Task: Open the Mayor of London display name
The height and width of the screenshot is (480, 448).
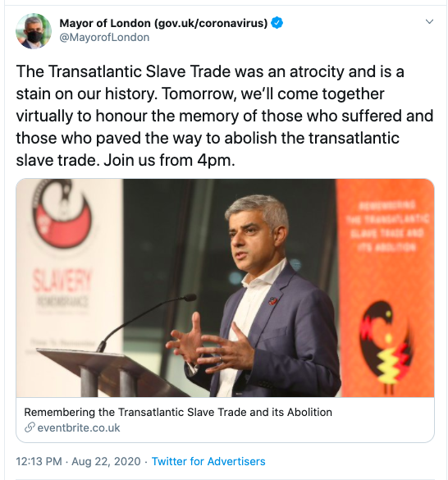Action: pos(163,23)
